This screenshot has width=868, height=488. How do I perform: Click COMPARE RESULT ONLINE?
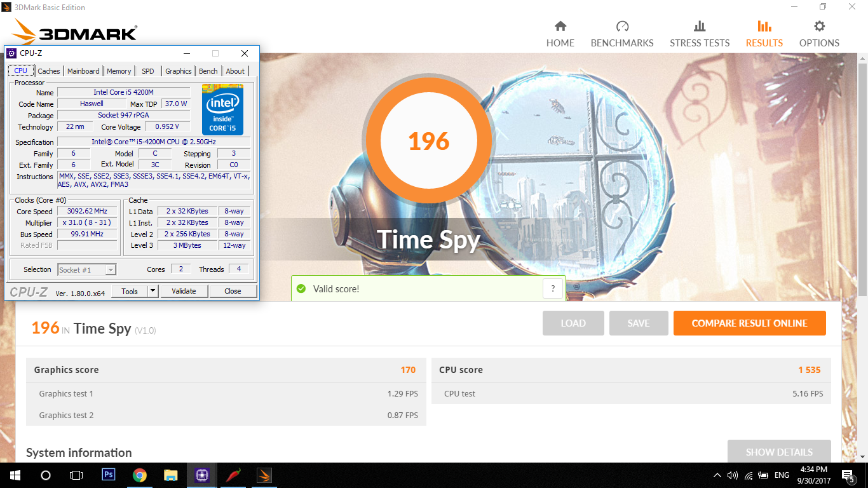(x=750, y=323)
